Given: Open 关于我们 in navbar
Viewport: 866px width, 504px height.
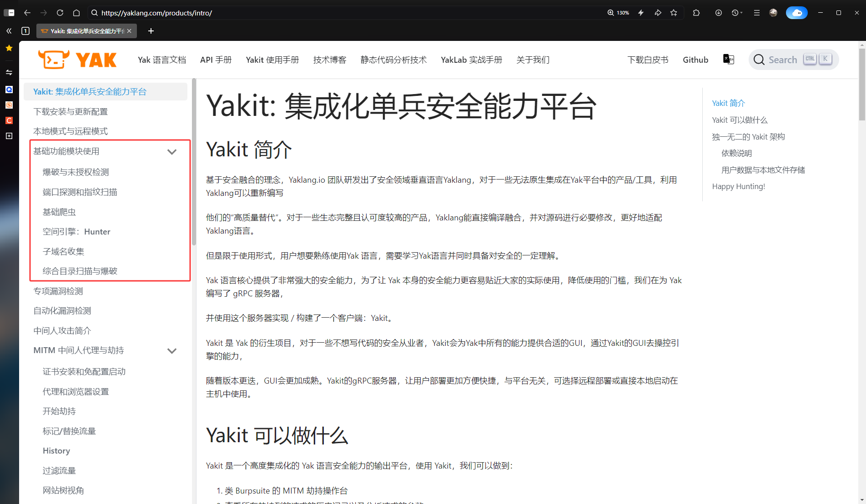Looking at the screenshot, I should pos(533,60).
